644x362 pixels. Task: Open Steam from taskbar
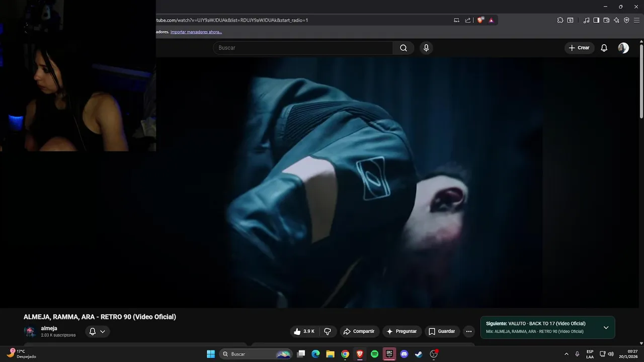(419, 354)
